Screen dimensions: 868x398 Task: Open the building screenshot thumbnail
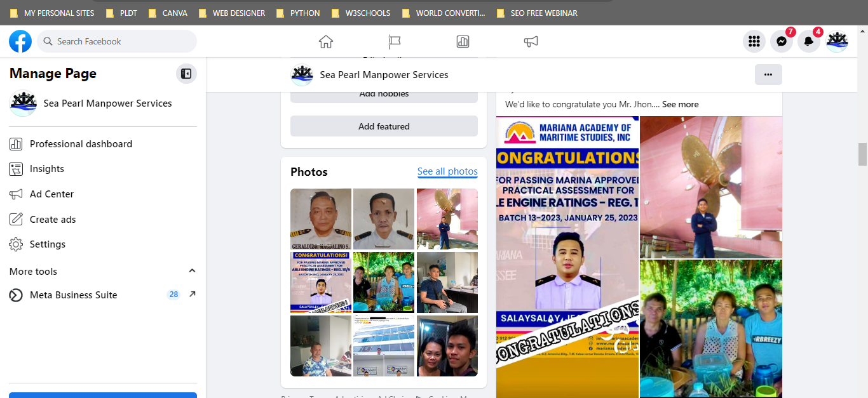click(x=384, y=346)
